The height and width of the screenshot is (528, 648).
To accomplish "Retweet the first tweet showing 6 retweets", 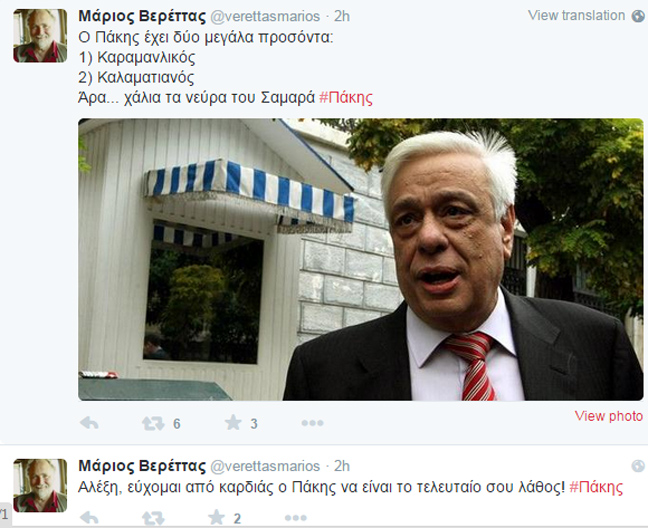I will pyautogui.click(x=153, y=423).
